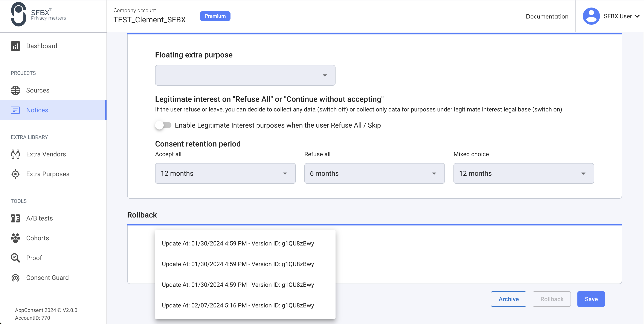644x324 pixels.
Task: Click the Archive button
Action: point(508,299)
